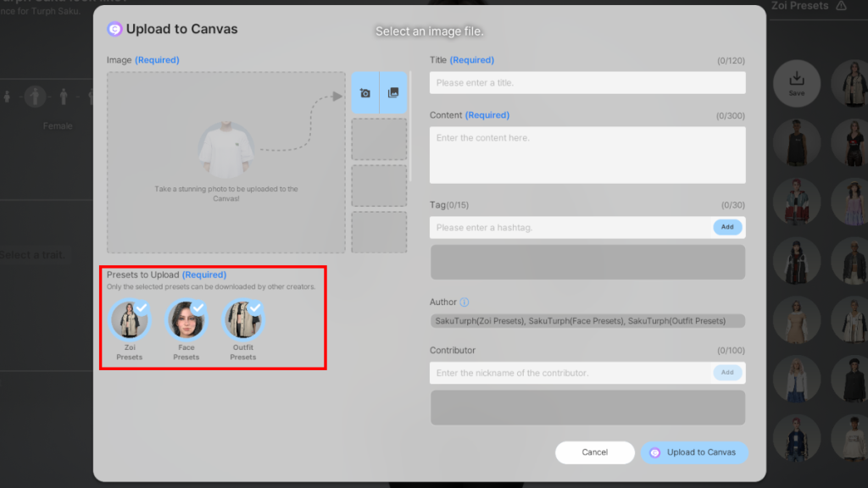This screenshot has height=488, width=868.
Task: Click Add next to the hashtag field
Action: [x=727, y=227]
